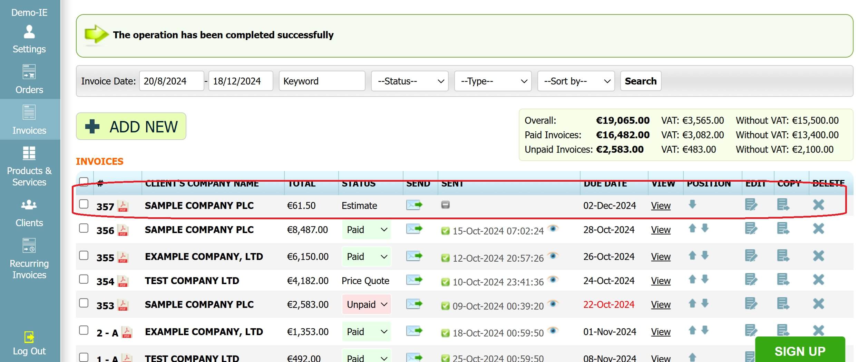This screenshot has width=868, height=362.
Task: Open PDF icon for invoice 354
Action: point(123,281)
